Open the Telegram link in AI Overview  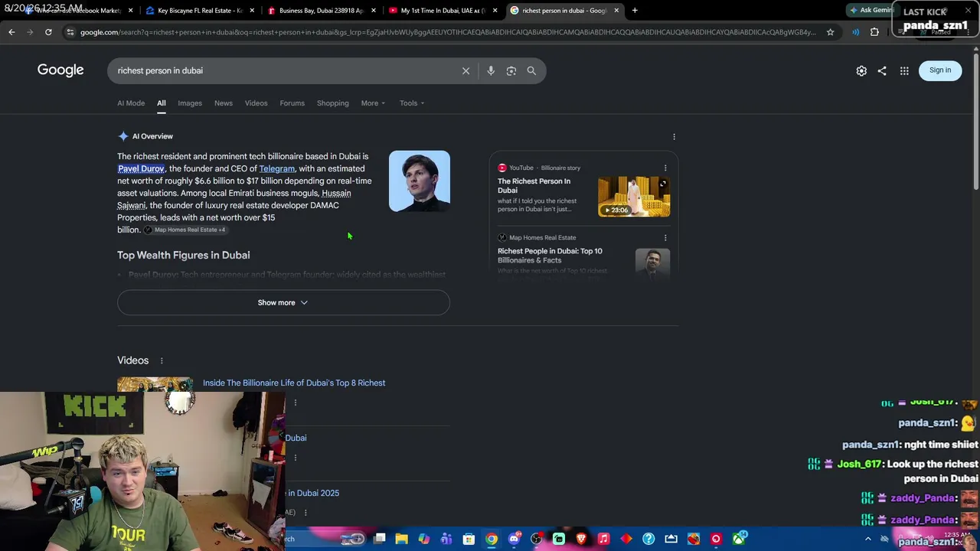(277, 168)
